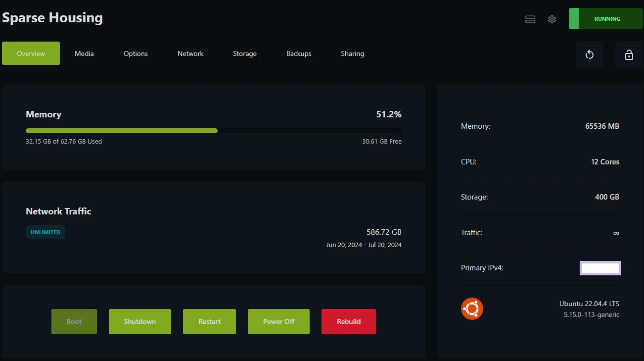Click the lock icon button
644x361 pixels.
pyautogui.click(x=629, y=55)
